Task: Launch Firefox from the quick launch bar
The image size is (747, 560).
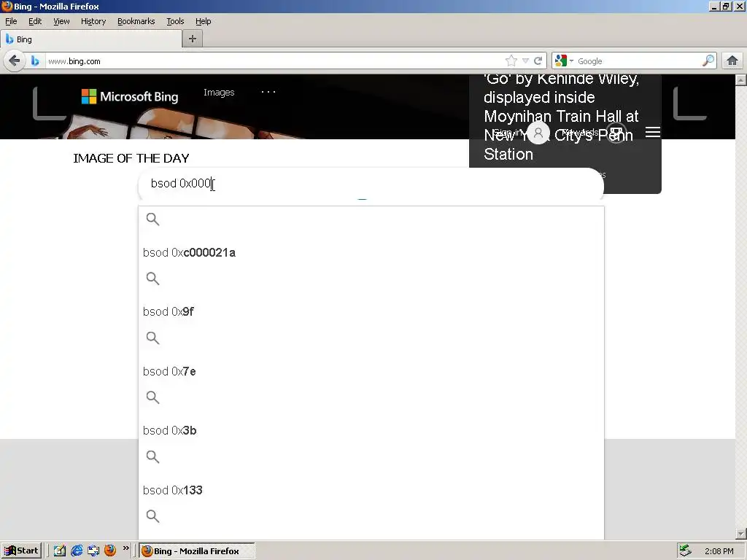Action: [x=110, y=551]
